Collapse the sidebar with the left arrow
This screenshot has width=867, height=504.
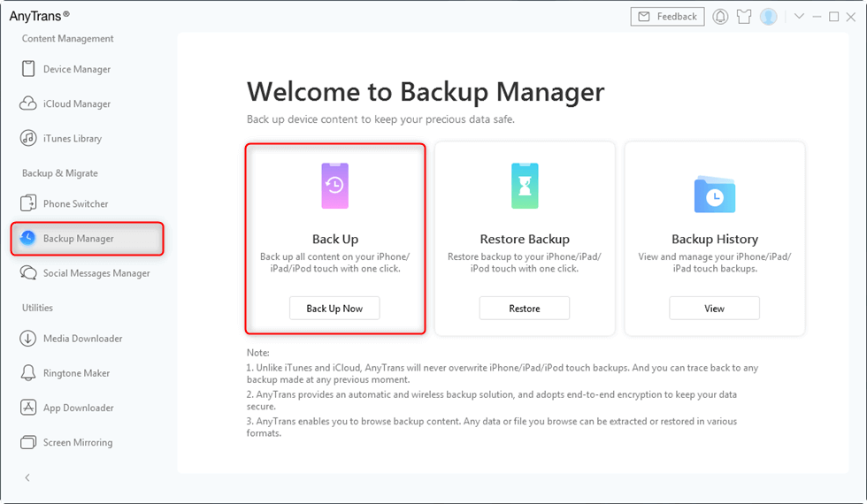[x=27, y=477]
